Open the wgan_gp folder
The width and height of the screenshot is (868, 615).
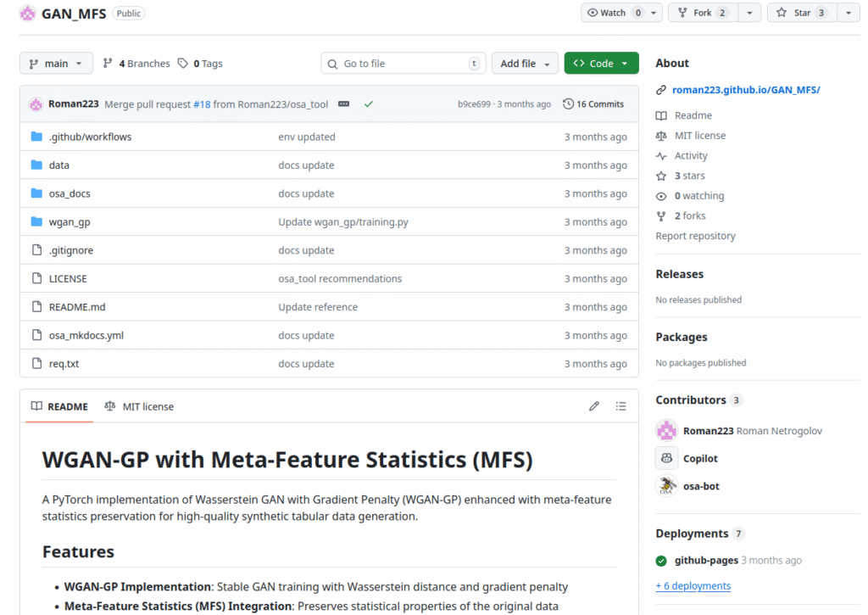tap(70, 222)
